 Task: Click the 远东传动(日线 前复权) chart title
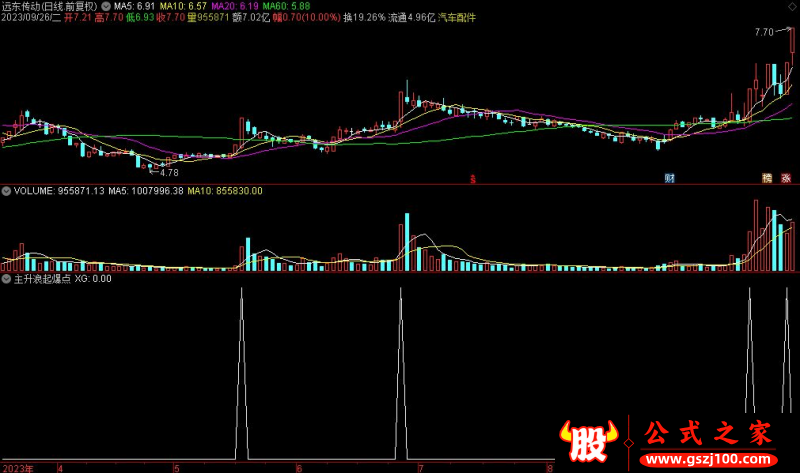point(49,7)
